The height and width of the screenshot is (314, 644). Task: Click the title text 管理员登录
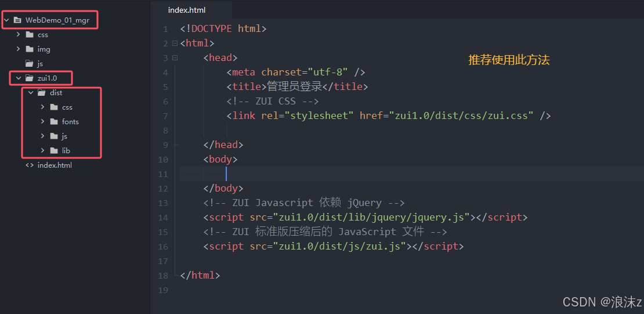(x=294, y=86)
